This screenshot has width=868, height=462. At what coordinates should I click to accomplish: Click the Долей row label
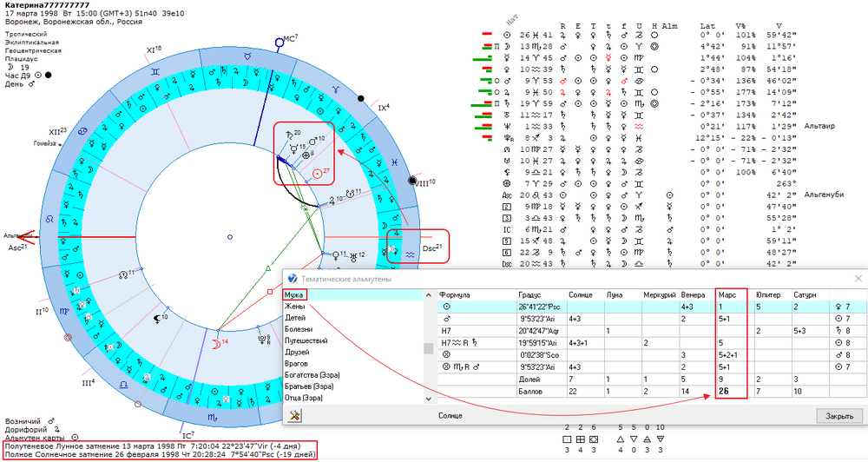[530, 379]
